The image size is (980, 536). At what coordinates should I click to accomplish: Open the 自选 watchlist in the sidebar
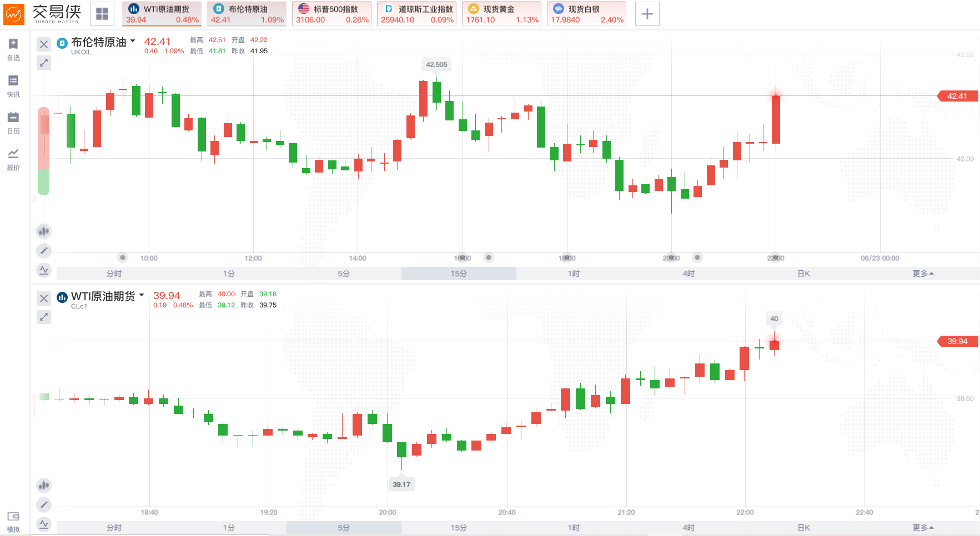pos(13,49)
